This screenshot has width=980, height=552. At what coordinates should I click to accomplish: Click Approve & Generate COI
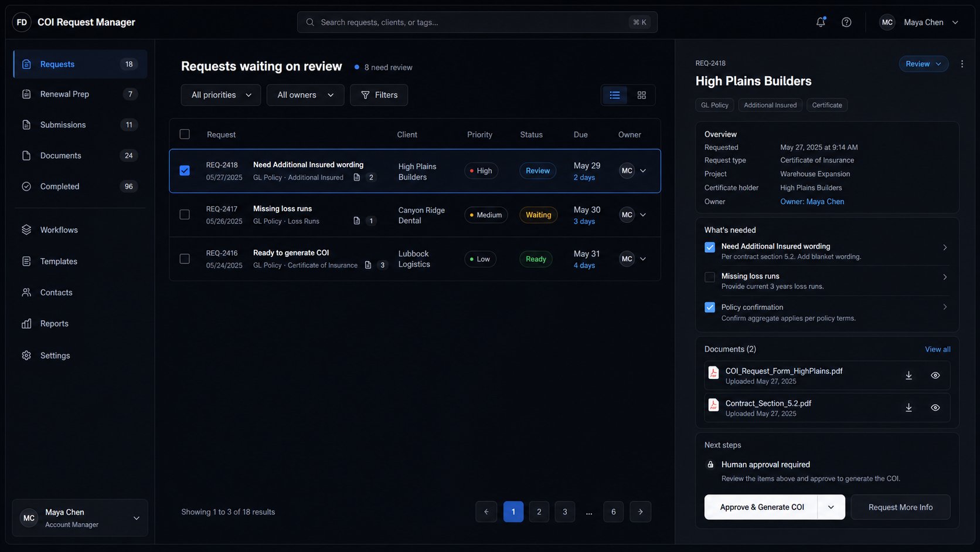[761, 507]
